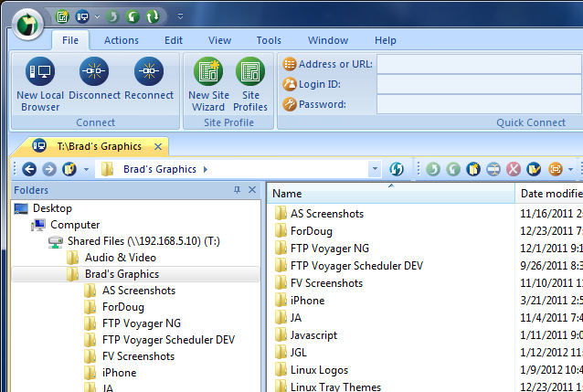Select JGL folder in the file list
This screenshot has width=583, height=392.
pyautogui.click(x=298, y=353)
